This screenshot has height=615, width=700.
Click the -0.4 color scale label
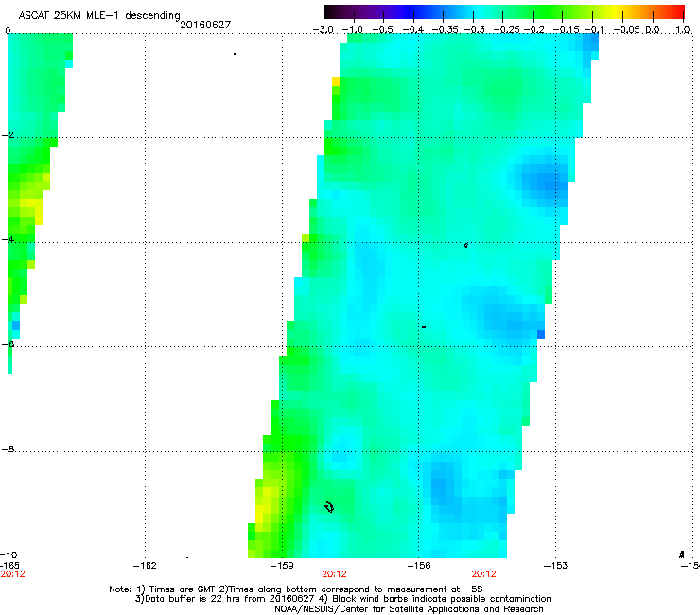pyautogui.click(x=413, y=30)
